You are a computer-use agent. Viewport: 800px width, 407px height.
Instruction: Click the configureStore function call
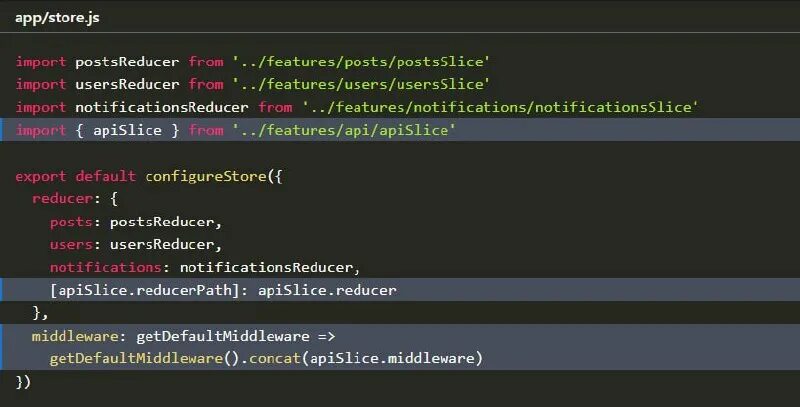pos(206,176)
